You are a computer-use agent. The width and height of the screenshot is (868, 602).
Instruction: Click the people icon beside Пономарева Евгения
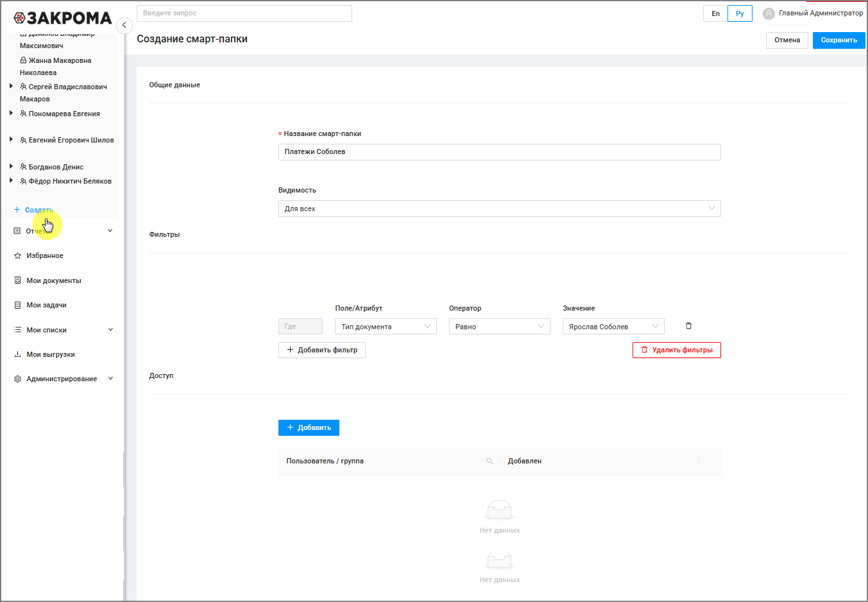coord(23,114)
